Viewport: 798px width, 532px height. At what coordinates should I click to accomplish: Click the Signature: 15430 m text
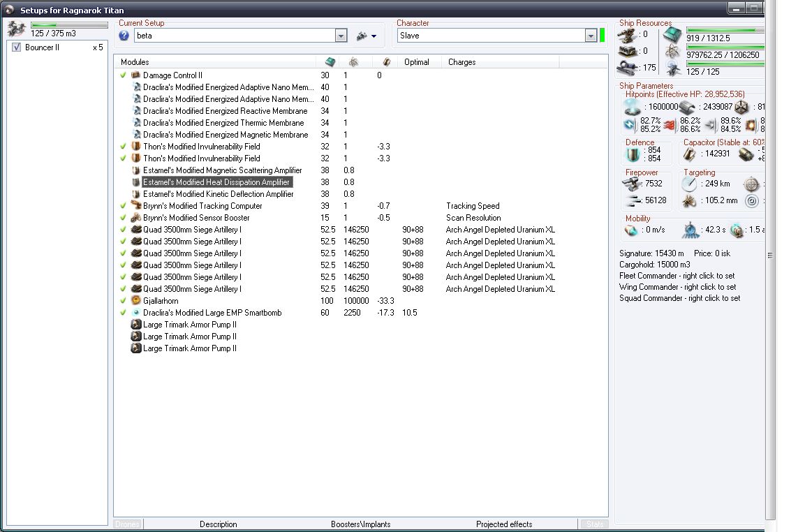pyautogui.click(x=651, y=253)
